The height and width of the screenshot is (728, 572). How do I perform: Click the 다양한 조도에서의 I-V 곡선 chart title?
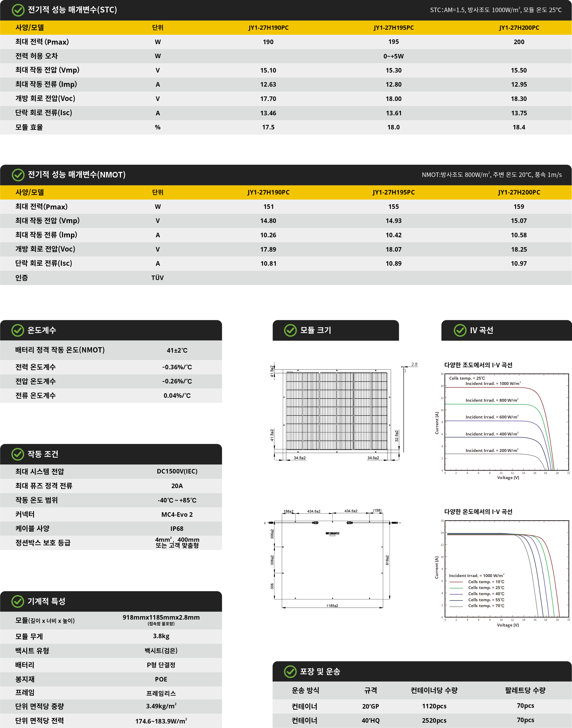(x=478, y=365)
